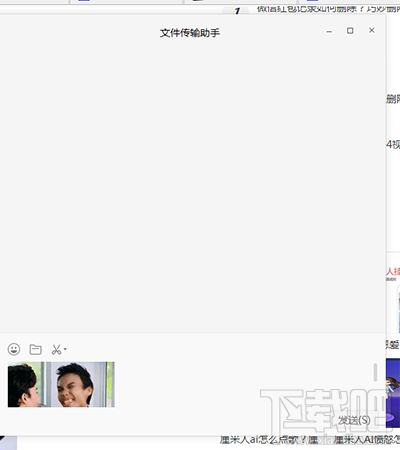Image resolution: width=400 pixels, height=450 pixels.
Task: Click the pasted image in message box
Action: pyautogui.click(x=61, y=384)
